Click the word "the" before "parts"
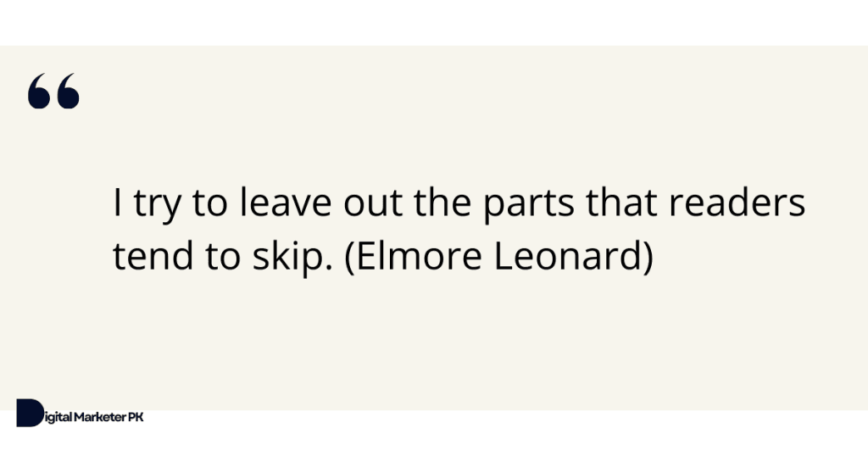 pos(442,202)
